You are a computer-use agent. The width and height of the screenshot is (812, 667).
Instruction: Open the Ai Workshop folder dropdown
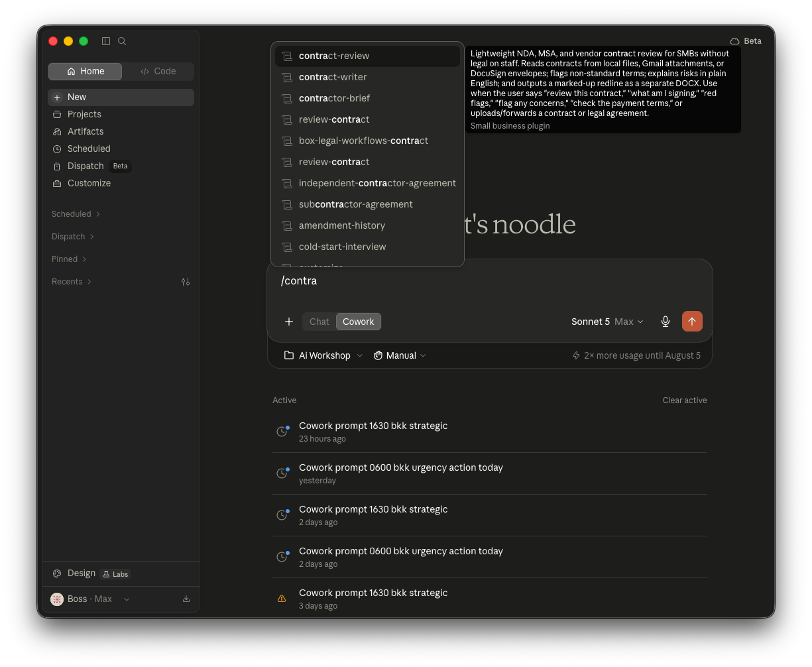point(323,355)
